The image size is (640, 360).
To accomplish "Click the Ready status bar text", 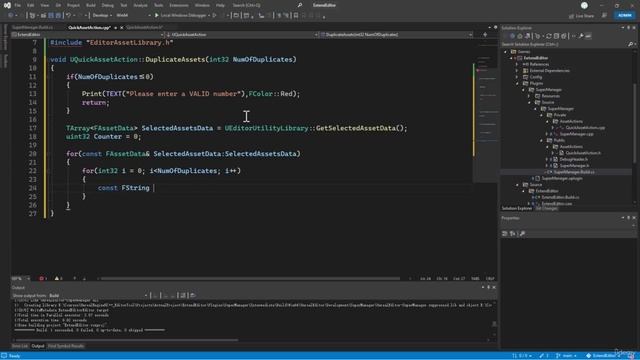I will [x=14, y=356].
